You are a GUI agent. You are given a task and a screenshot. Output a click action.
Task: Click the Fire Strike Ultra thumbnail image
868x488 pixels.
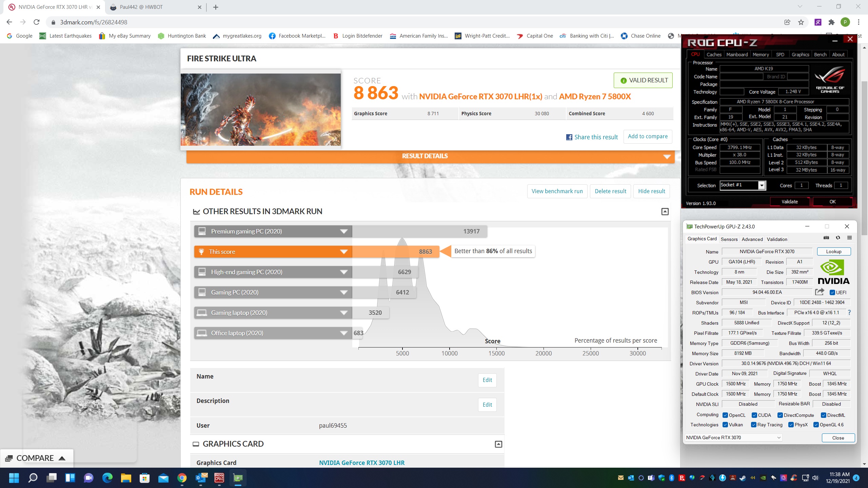tap(261, 109)
